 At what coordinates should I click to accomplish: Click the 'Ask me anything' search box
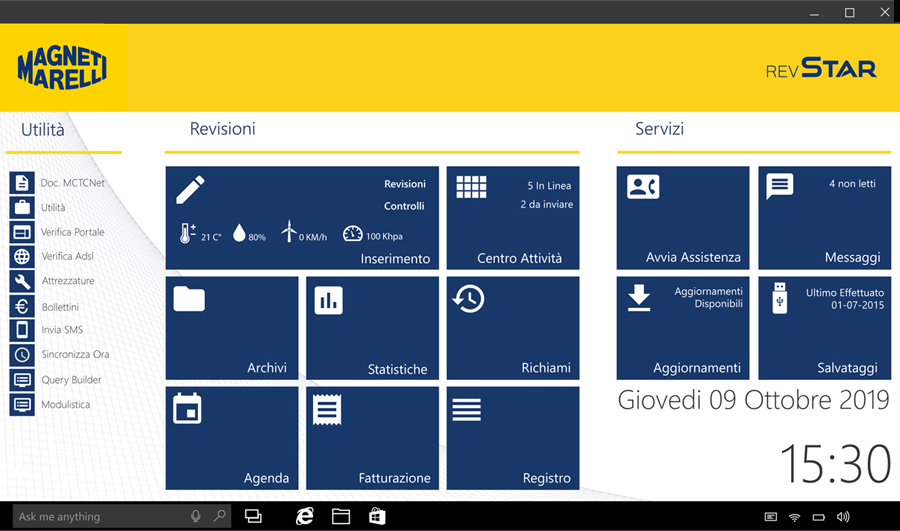click(x=122, y=516)
